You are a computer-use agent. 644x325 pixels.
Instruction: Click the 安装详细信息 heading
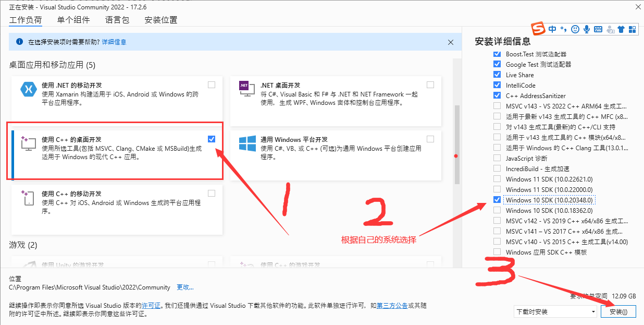[503, 41]
